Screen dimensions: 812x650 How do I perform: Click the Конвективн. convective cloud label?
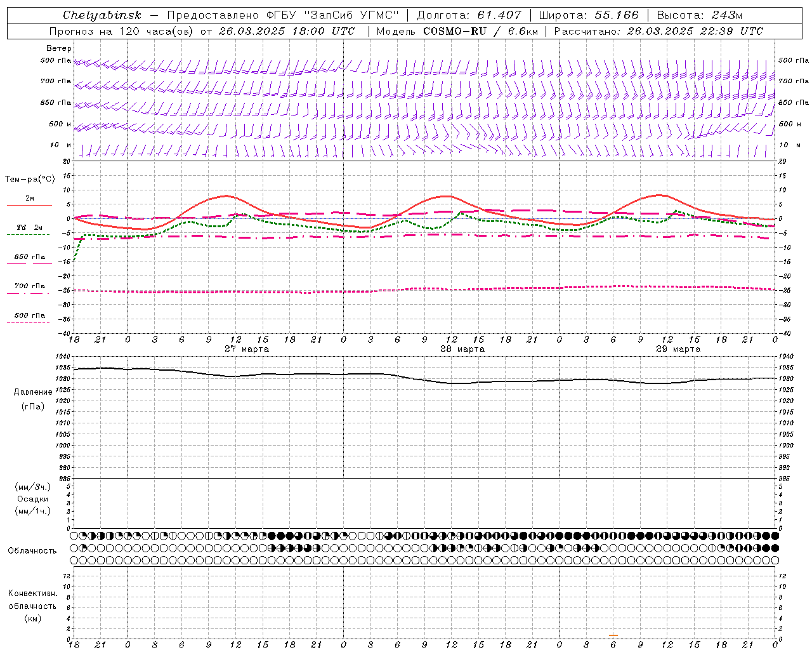pos(32,594)
